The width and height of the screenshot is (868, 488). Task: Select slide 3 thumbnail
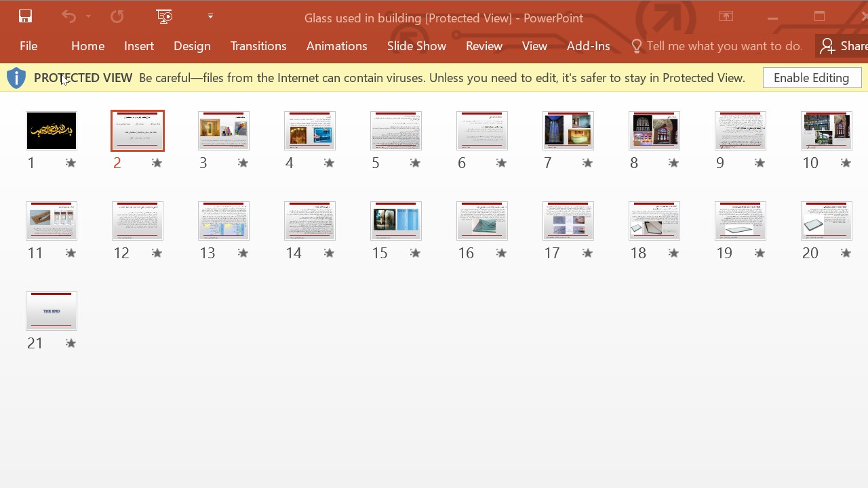pyautogui.click(x=224, y=131)
